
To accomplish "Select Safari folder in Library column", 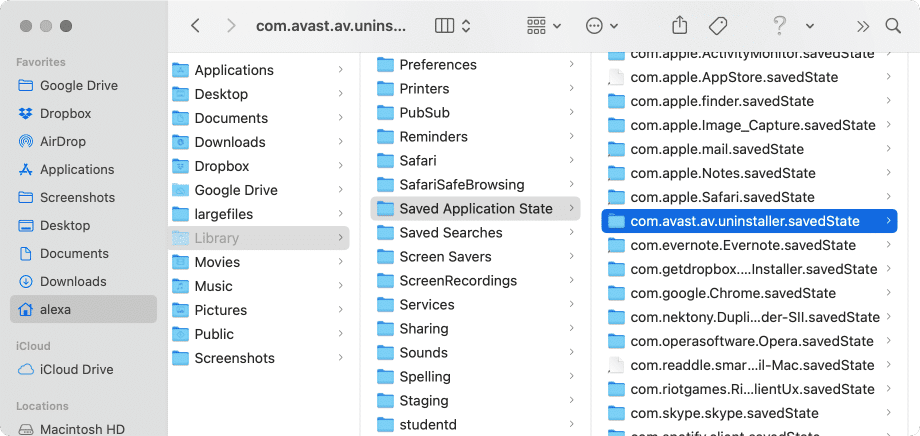I will (x=475, y=161).
